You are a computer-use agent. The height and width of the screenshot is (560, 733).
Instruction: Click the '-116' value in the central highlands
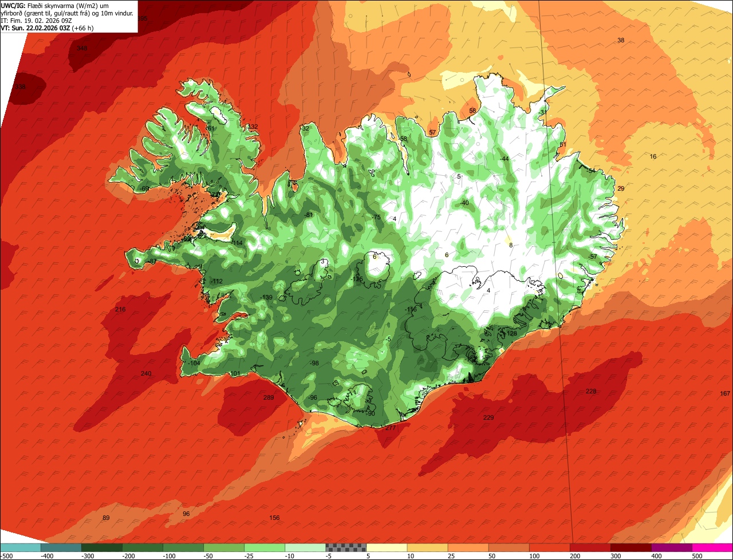click(x=411, y=309)
